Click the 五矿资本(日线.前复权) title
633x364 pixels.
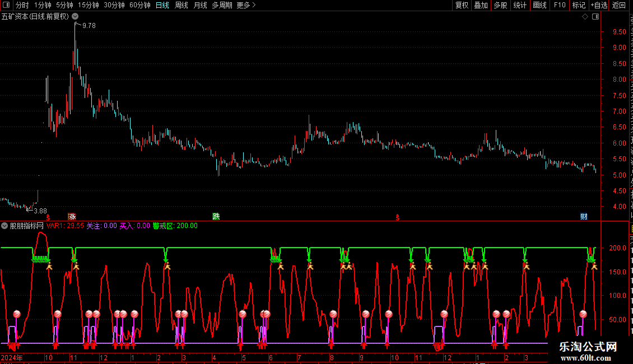35,17
